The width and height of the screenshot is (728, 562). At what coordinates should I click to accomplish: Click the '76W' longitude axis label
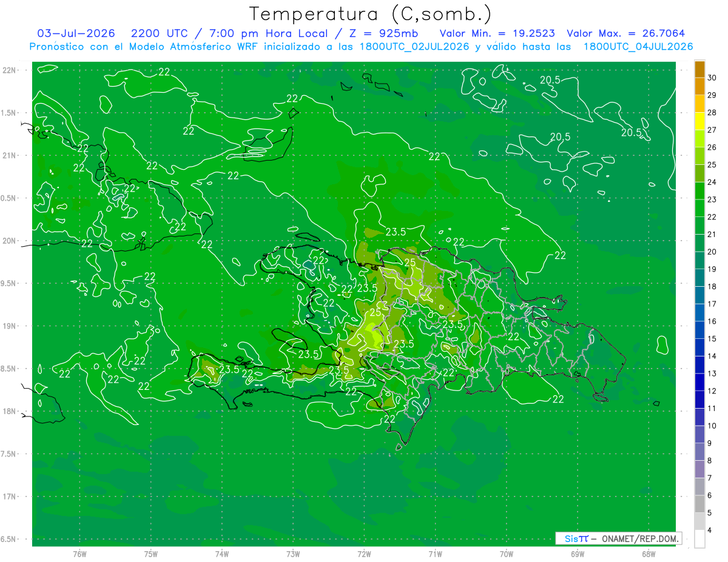pyautogui.click(x=80, y=554)
